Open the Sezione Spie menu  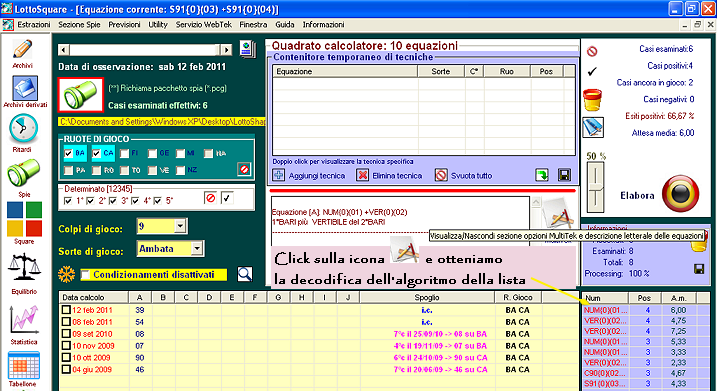pyautogui.click(x=79, y=25)
